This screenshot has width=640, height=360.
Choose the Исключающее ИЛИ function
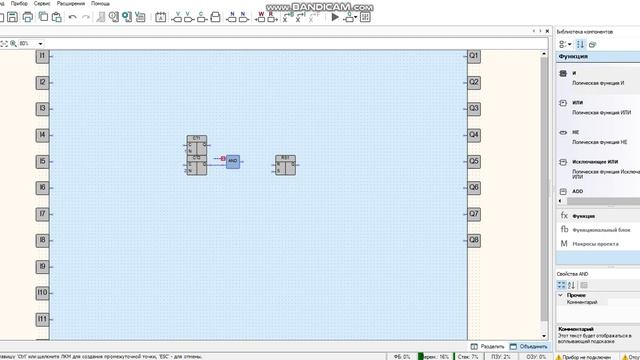[598, 169]
